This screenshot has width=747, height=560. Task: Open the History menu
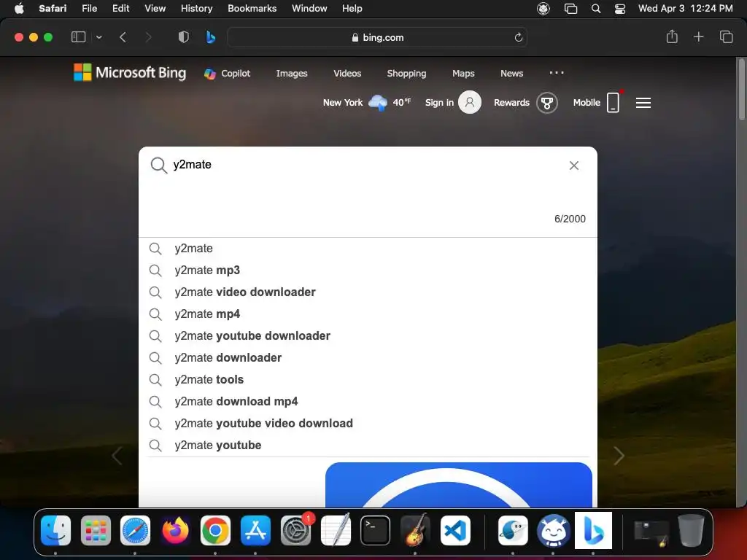pyautogui.click(x=196, y=8)
